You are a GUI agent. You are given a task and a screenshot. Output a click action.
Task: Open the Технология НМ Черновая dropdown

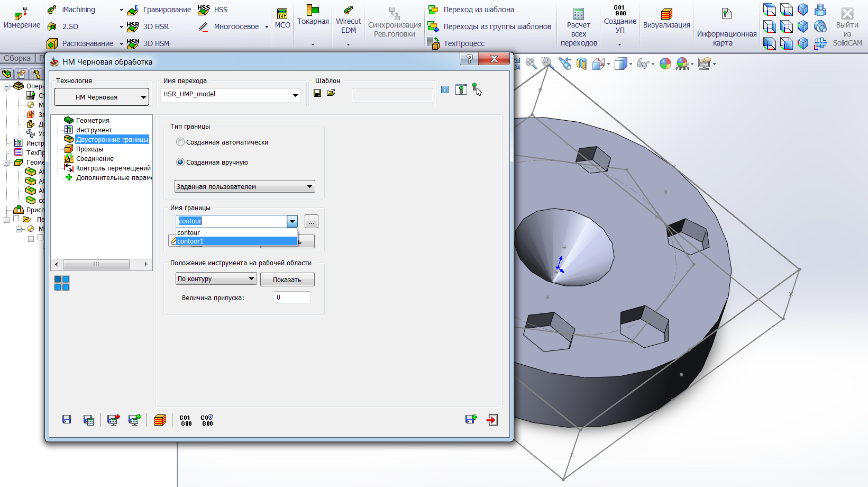[x=102, y=97]
